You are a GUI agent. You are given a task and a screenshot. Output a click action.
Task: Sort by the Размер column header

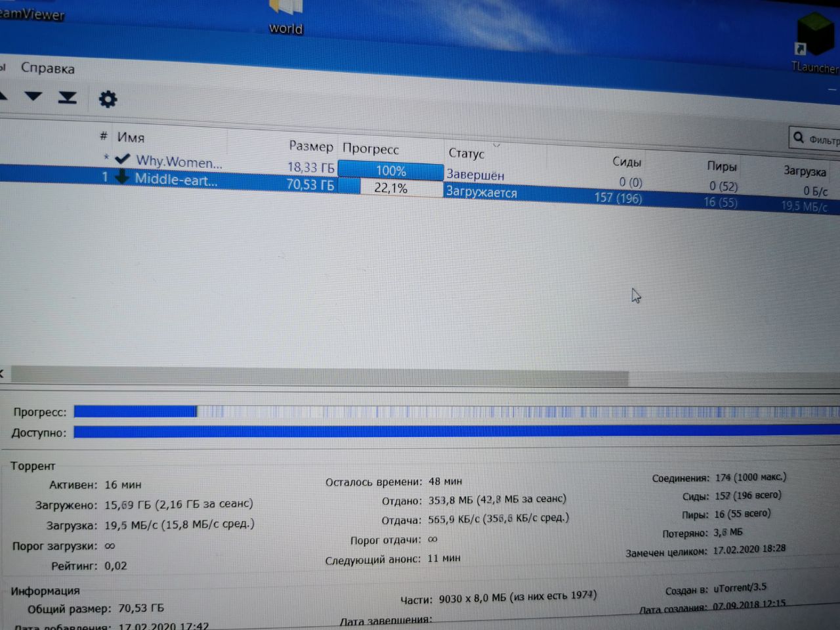coord(311,146)
